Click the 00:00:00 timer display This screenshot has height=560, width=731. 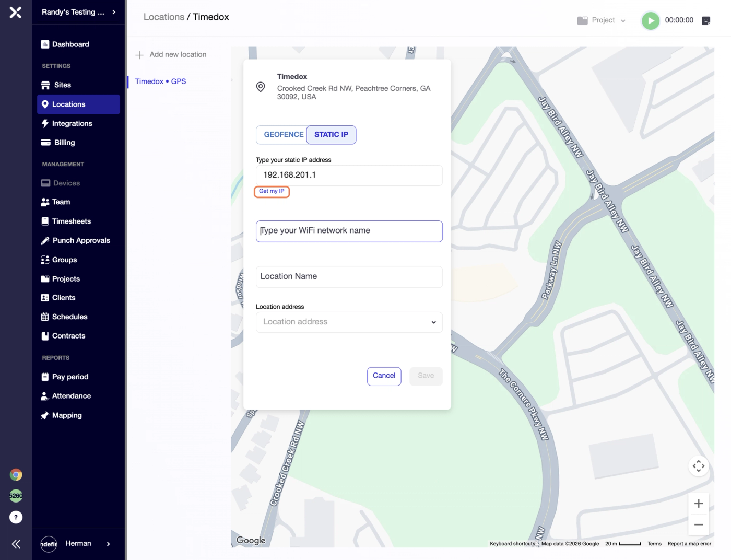tap(679, 20)
